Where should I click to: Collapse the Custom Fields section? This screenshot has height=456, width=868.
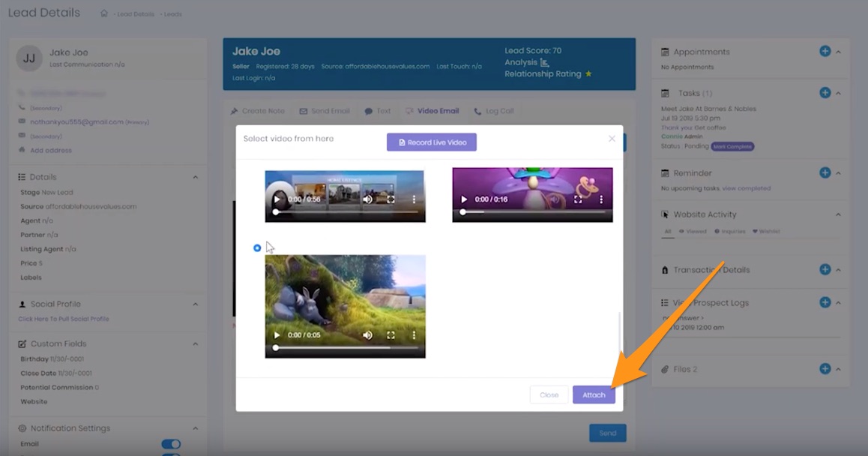tap(196, 344)
